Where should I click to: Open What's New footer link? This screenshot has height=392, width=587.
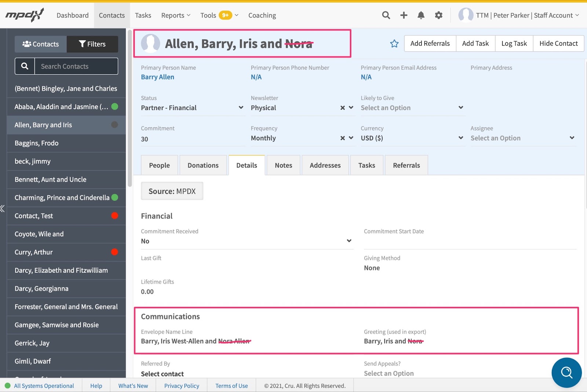(133, 386)
